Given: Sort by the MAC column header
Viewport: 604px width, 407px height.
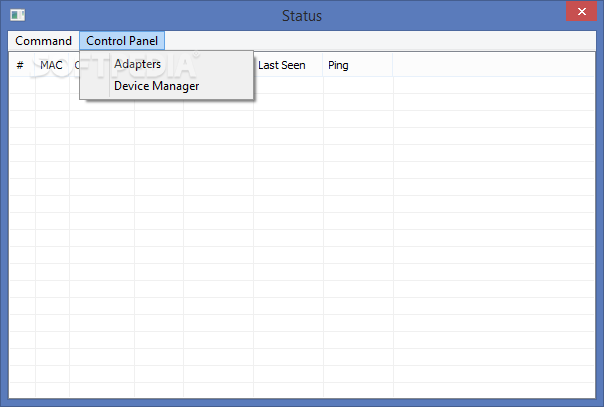Looking at the screenshot, I should pos(52,65).
